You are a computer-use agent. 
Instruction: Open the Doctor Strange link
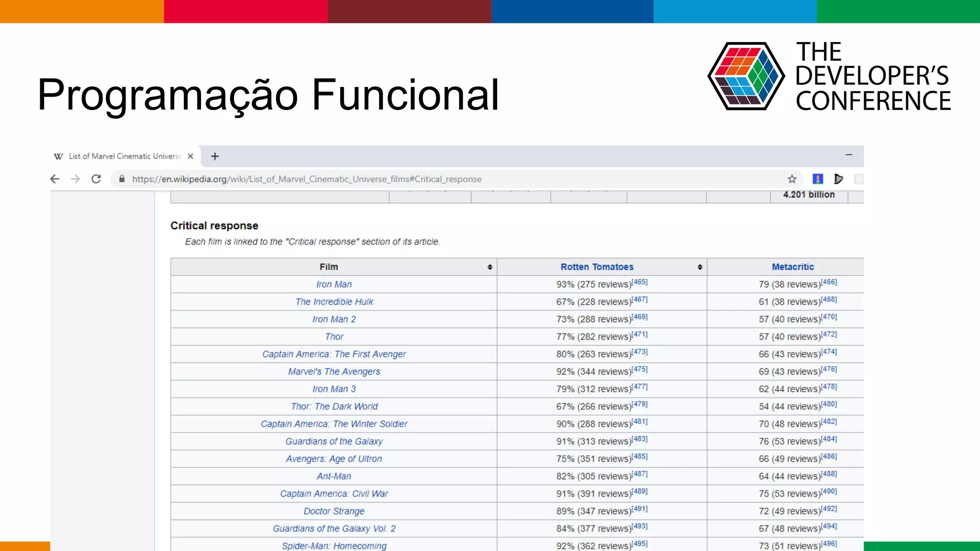[x=334, y=511]
